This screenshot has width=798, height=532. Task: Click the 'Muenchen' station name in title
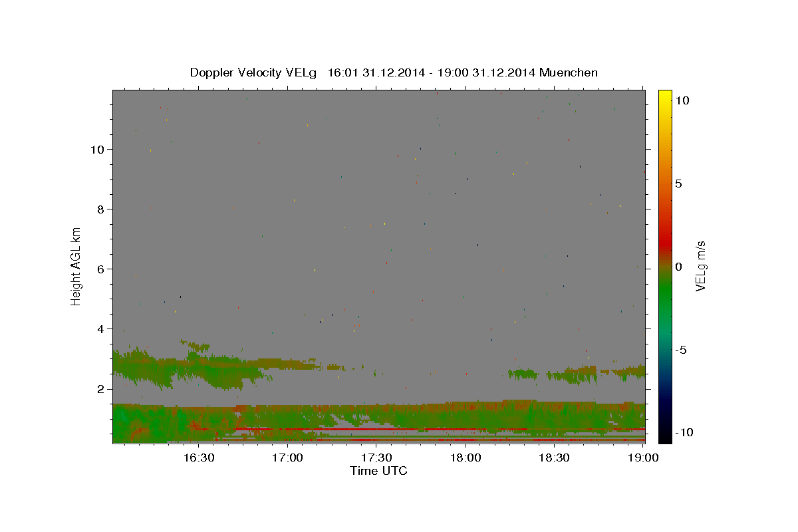(x=569, y=72)
